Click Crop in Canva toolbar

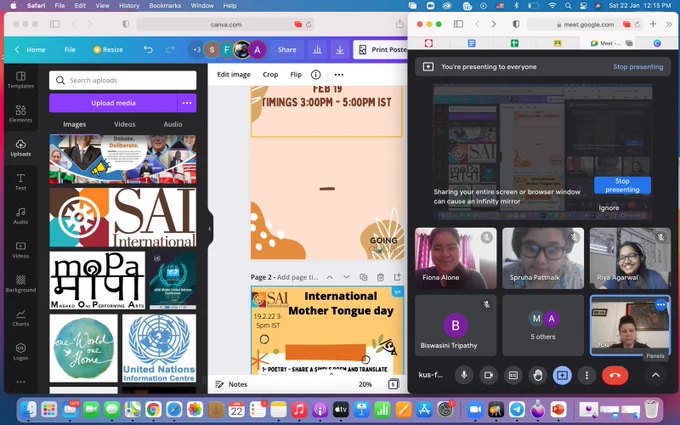click(270, 75)
